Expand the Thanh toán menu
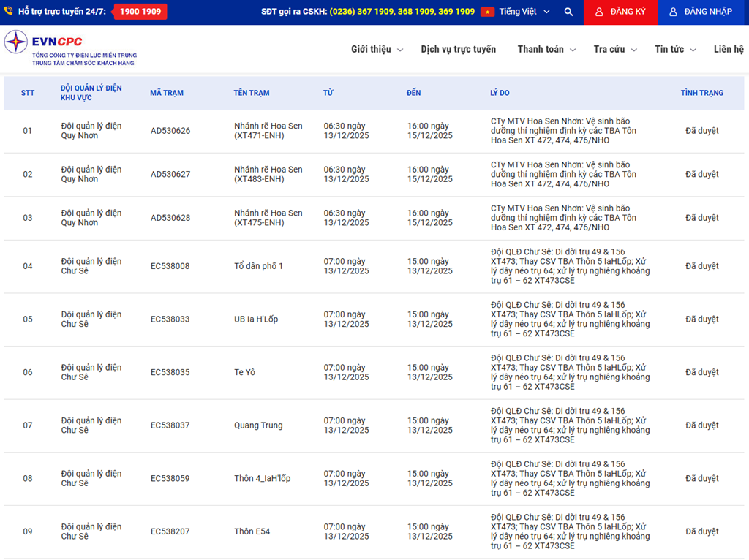 546,50
